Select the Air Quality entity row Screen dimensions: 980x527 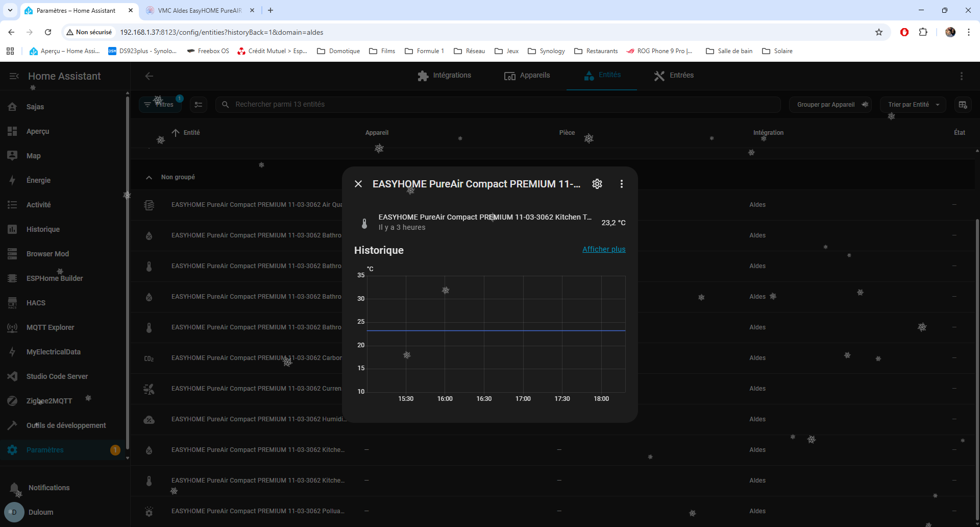pyautogui.click(x=236, y=205)
